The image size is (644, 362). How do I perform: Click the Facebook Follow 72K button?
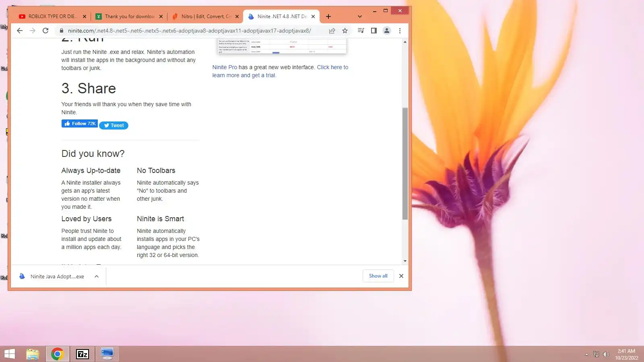pyautogui.click(x=80, y=123)
